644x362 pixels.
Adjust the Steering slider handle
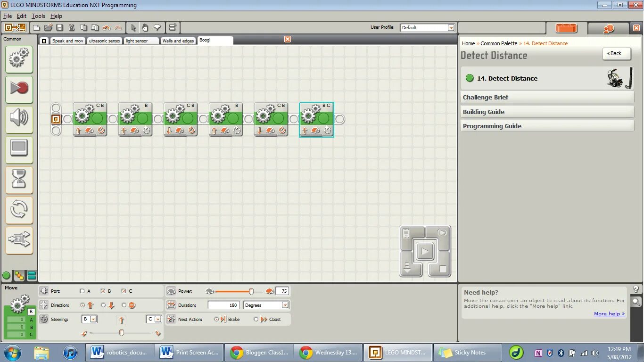(122, 333)
